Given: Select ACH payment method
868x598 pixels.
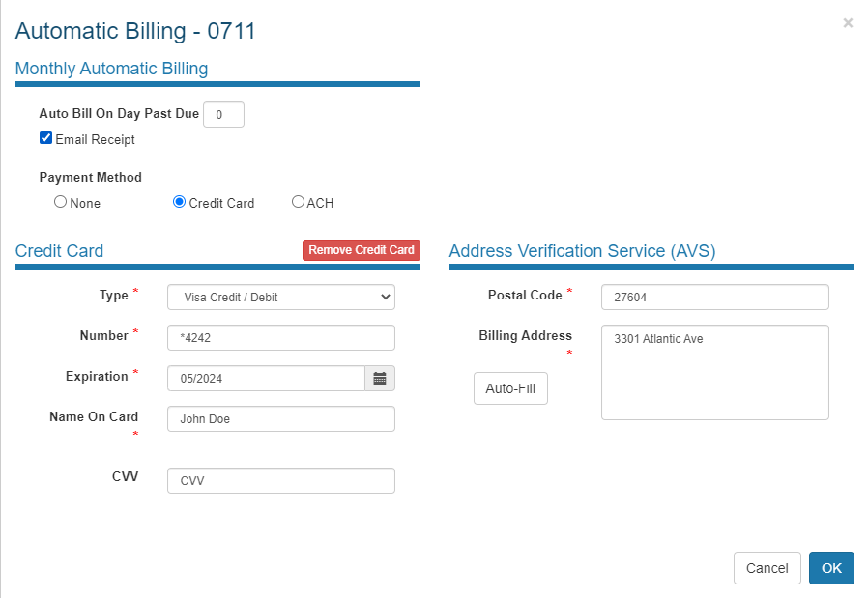Looking at the screenshot, I should [x=298, y=202].
